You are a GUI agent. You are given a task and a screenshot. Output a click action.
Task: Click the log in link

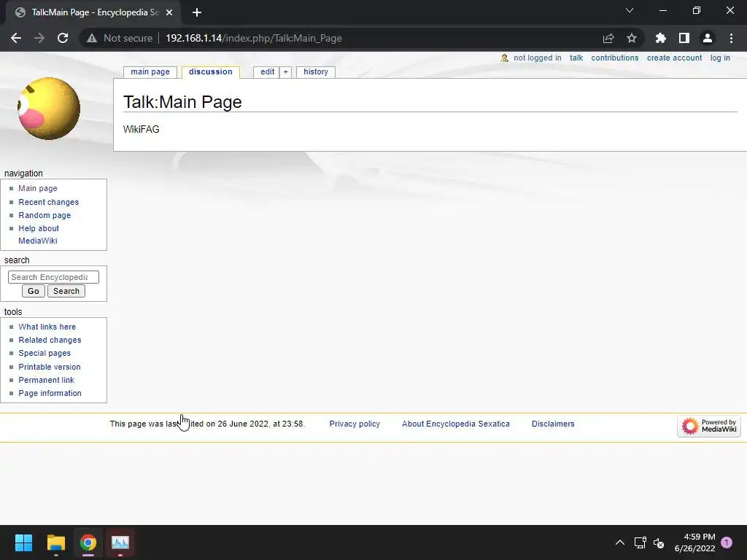[720, 58]
